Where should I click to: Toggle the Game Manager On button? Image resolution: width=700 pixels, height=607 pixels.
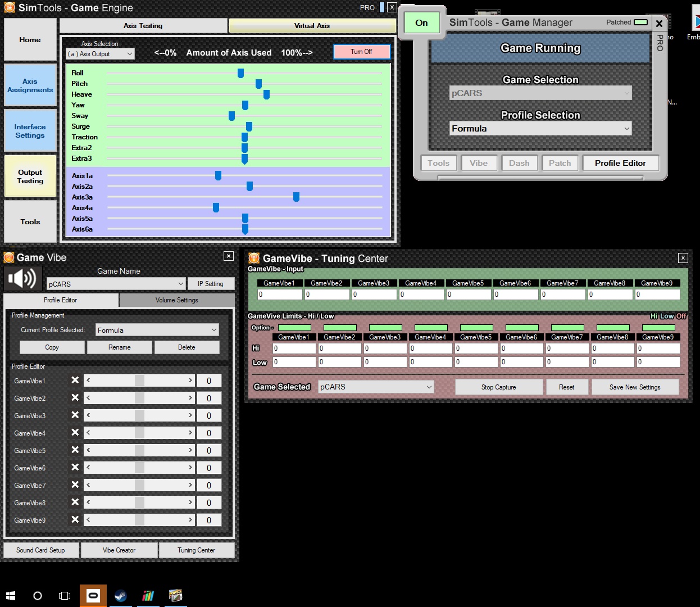(422, 23)
